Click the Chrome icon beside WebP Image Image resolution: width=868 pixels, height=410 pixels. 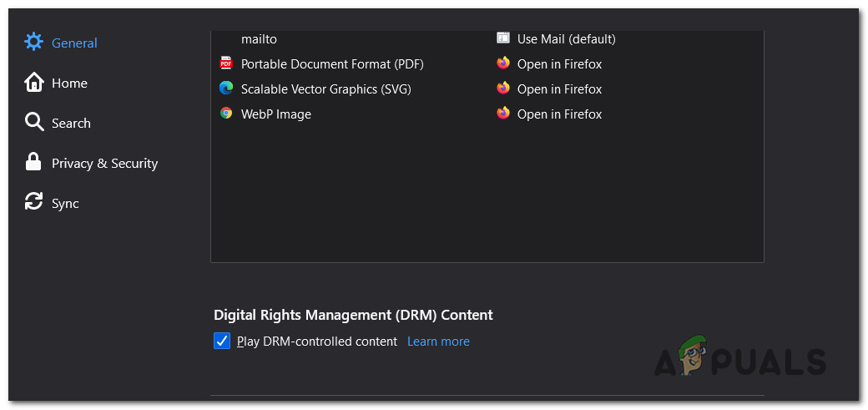(226, 114)
